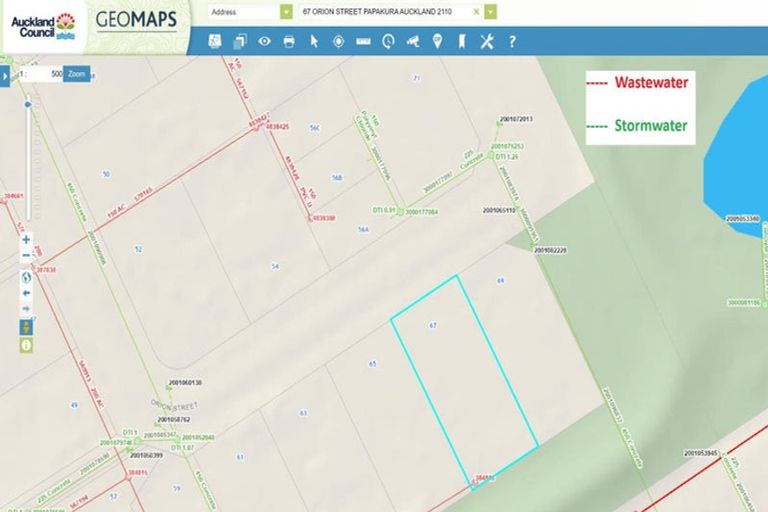
Task: Toggle the green info icon on map
Action: click(x=26, y=345)
